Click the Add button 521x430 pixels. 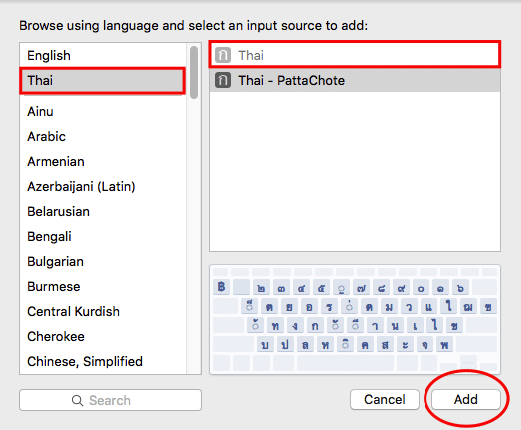tap(466, 399)
